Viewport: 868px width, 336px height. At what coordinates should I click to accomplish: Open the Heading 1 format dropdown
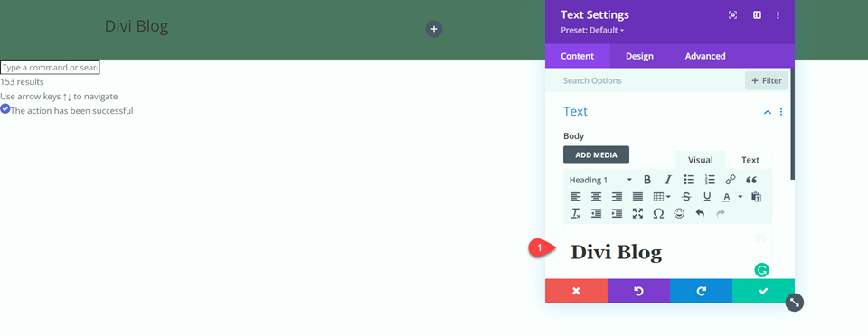[600, 180]
